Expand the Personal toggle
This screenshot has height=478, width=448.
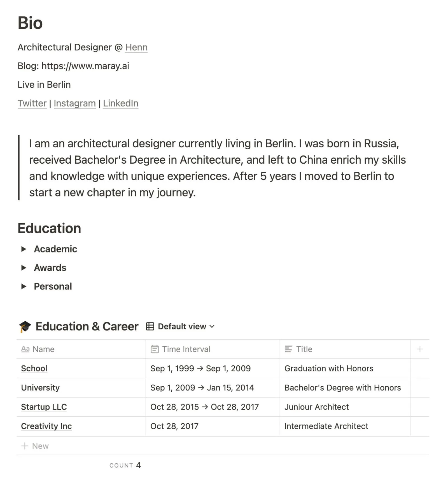(x=24, y=286)
